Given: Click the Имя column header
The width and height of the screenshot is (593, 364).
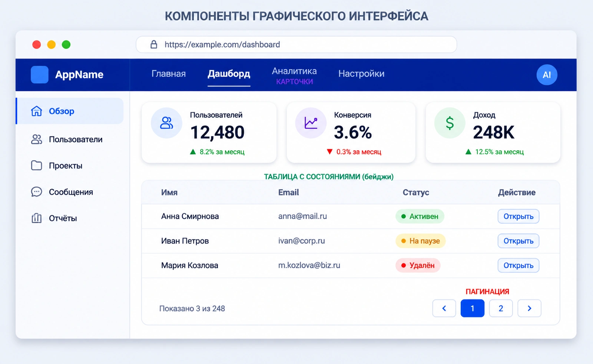Looking at the screenshot, I should pyautogui.click(x=169, y=193).
